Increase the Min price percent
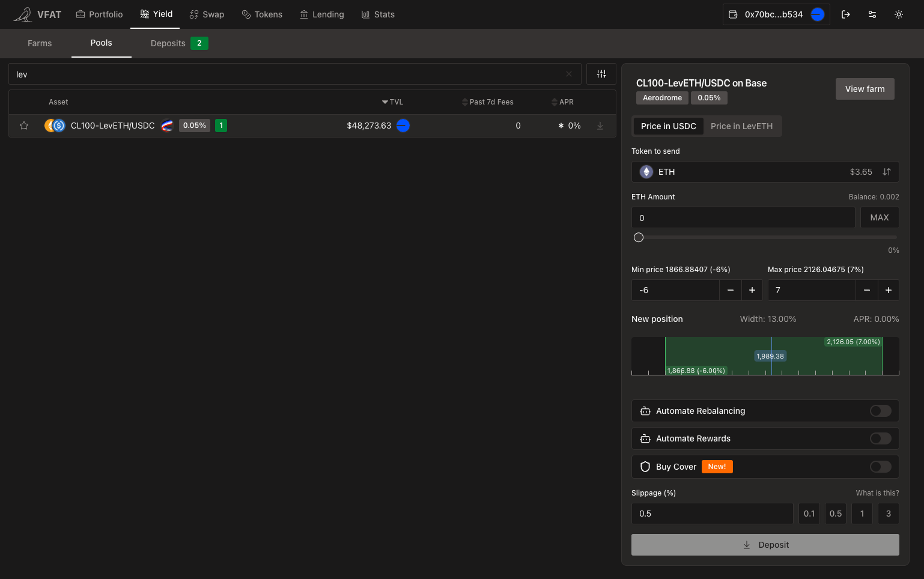Screen dimensions: 924x579 pos(752,290)
